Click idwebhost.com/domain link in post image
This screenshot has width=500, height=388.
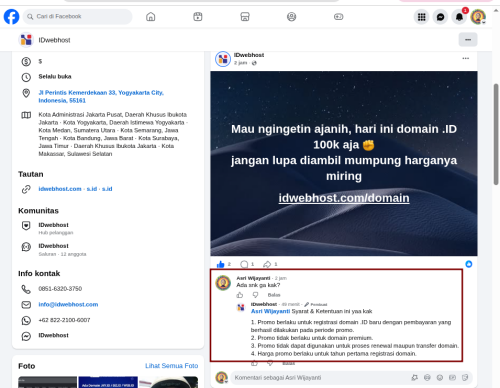click(344, 198)
